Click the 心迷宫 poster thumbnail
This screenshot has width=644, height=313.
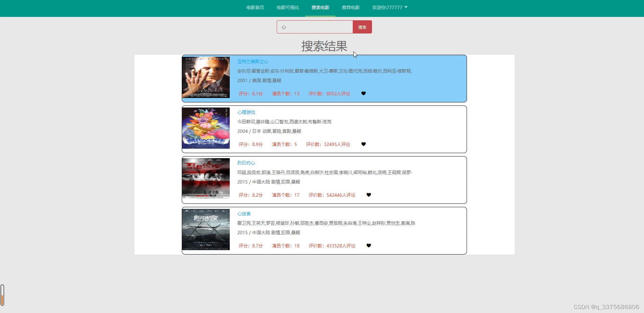pyautogui.click(x=206, y=229)
